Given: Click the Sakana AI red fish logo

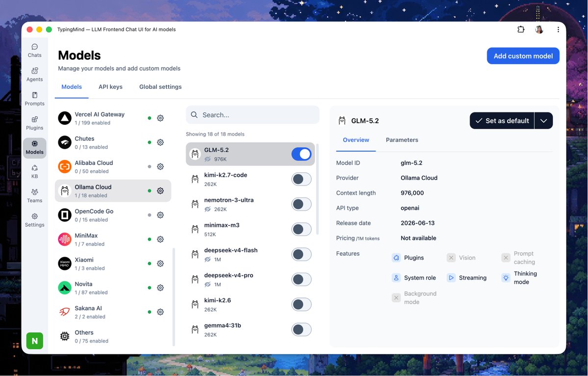Looking at the screenshot, I should click(65, 312).
